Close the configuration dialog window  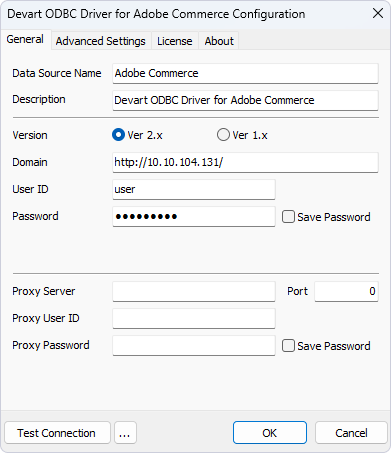point(378,14)
